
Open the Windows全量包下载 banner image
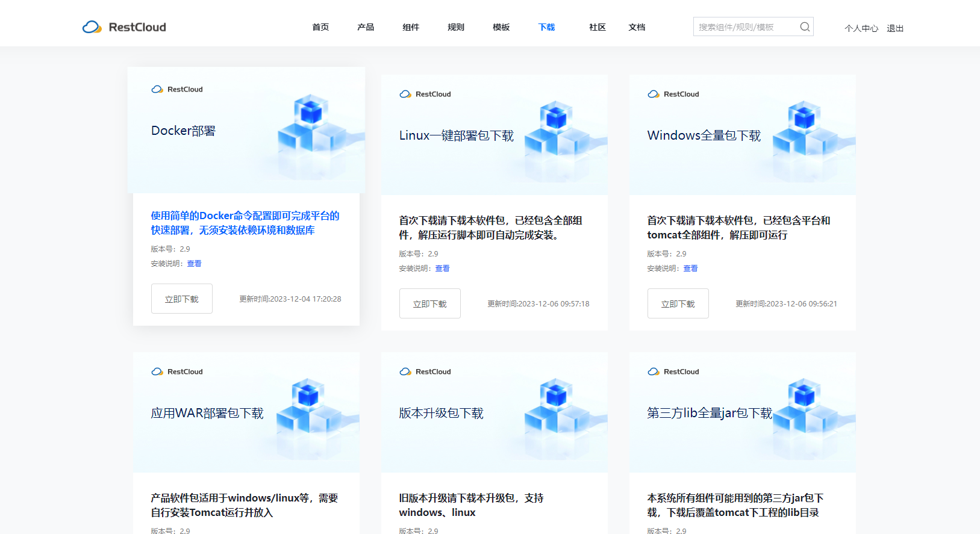743,135
